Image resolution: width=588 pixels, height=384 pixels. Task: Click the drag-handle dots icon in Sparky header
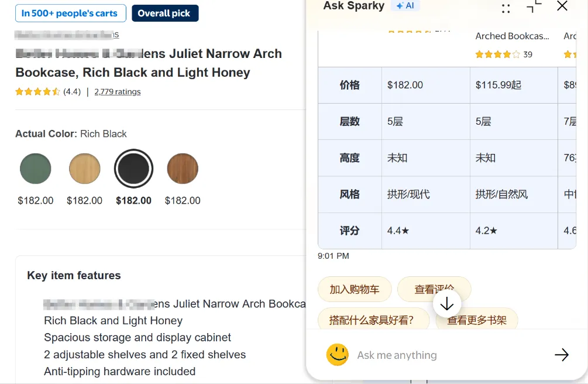(x=506, y=8)
